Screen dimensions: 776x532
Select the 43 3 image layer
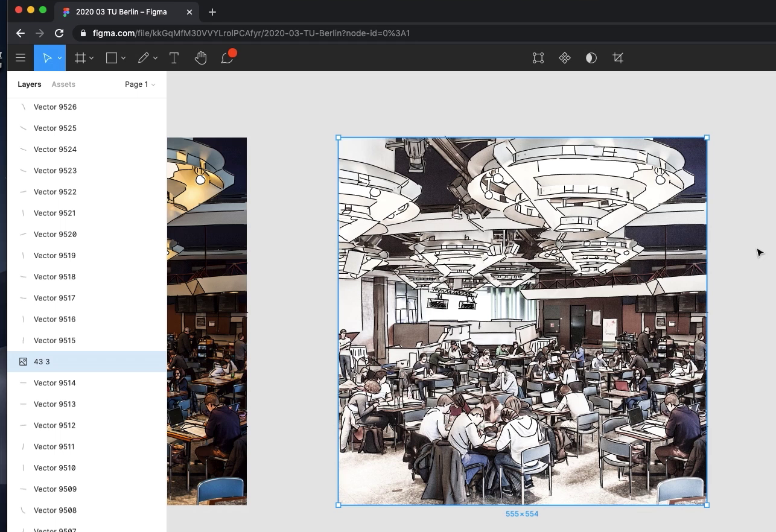[x=42, y=362]
